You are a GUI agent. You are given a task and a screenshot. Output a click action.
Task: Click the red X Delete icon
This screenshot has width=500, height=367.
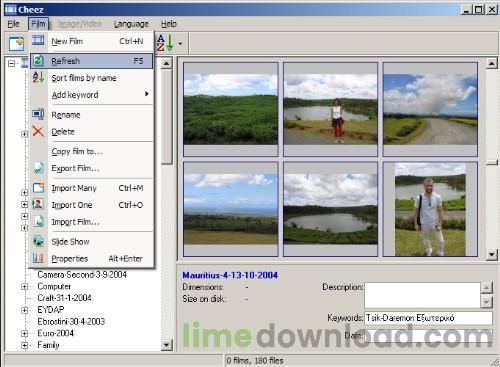[38, 131]
